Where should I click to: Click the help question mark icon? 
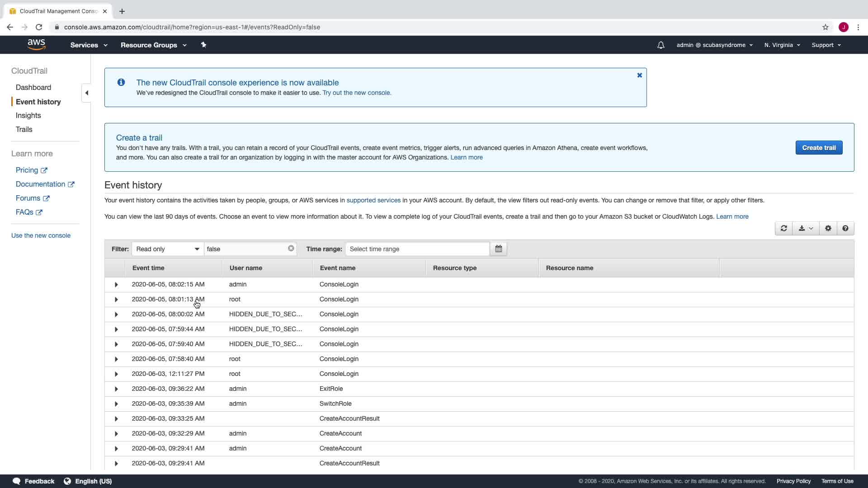[845, 229]
